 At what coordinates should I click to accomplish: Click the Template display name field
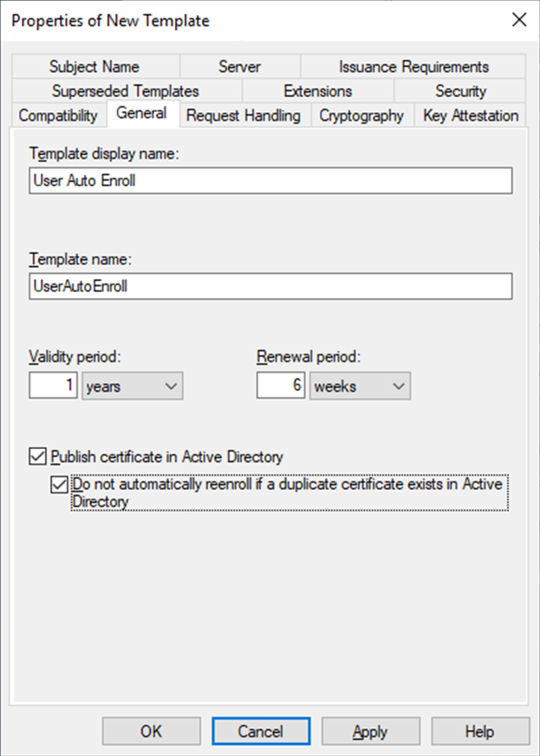click(x=270, y=180)
